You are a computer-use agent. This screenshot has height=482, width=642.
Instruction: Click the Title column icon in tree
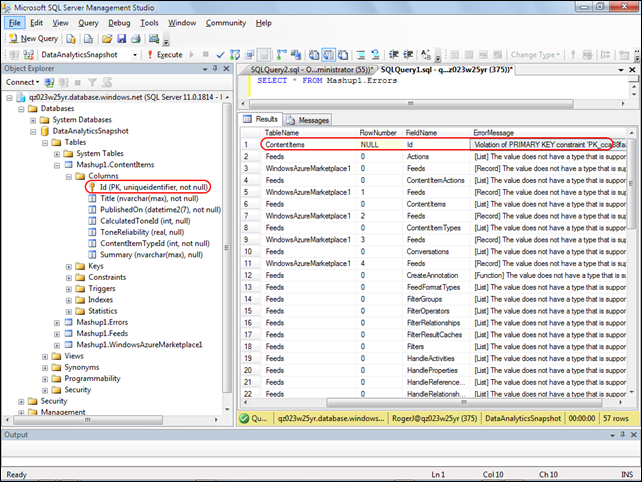point(92,198)
